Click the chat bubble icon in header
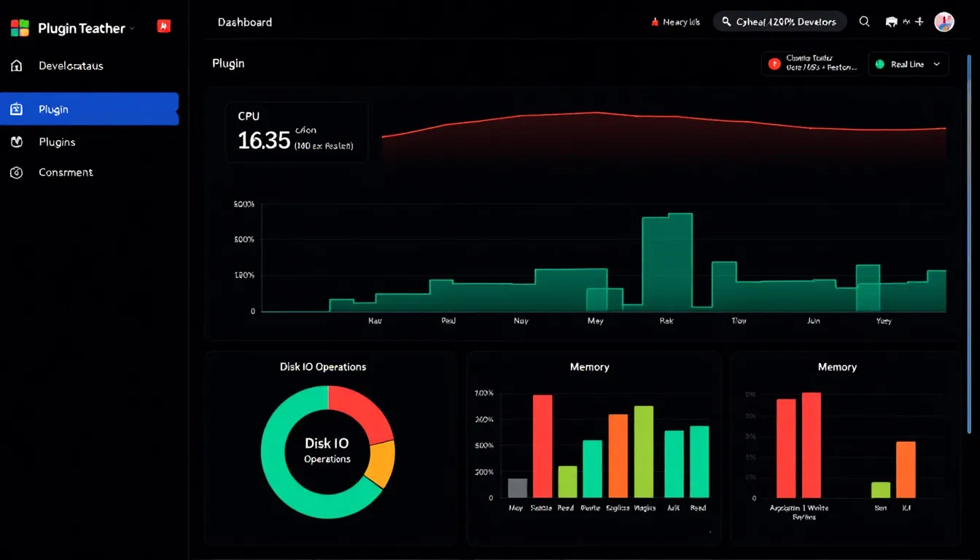The width and height of the screenshot is (980, 560). pos(891,22)
